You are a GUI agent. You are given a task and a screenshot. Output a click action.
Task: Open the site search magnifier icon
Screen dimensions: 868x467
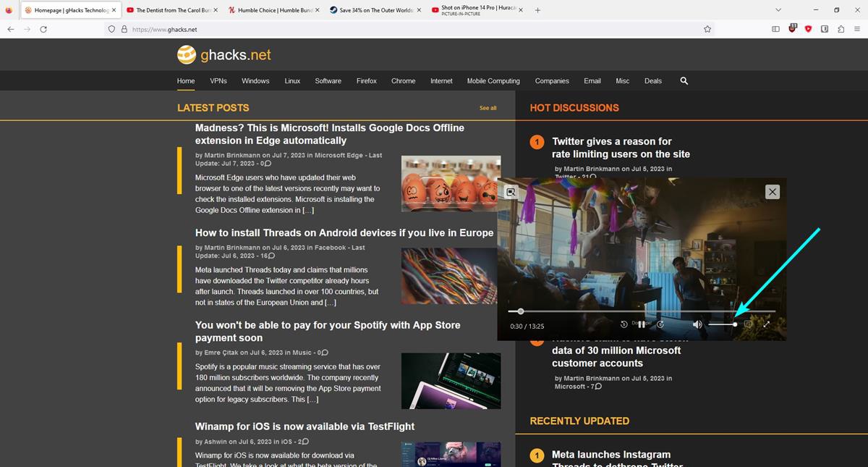tap(684, 81)
